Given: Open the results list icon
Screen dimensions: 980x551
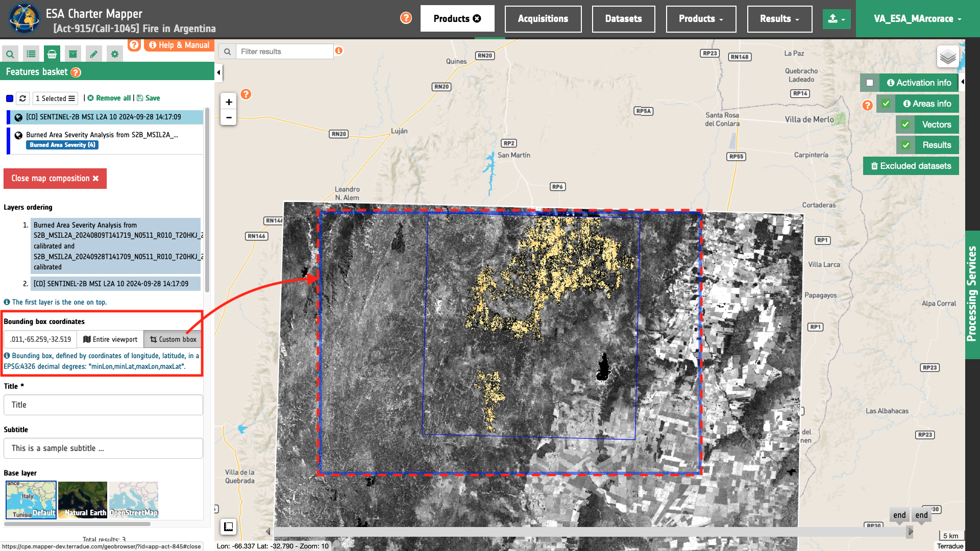Looking at the screenshot, I should click(31, 54).
